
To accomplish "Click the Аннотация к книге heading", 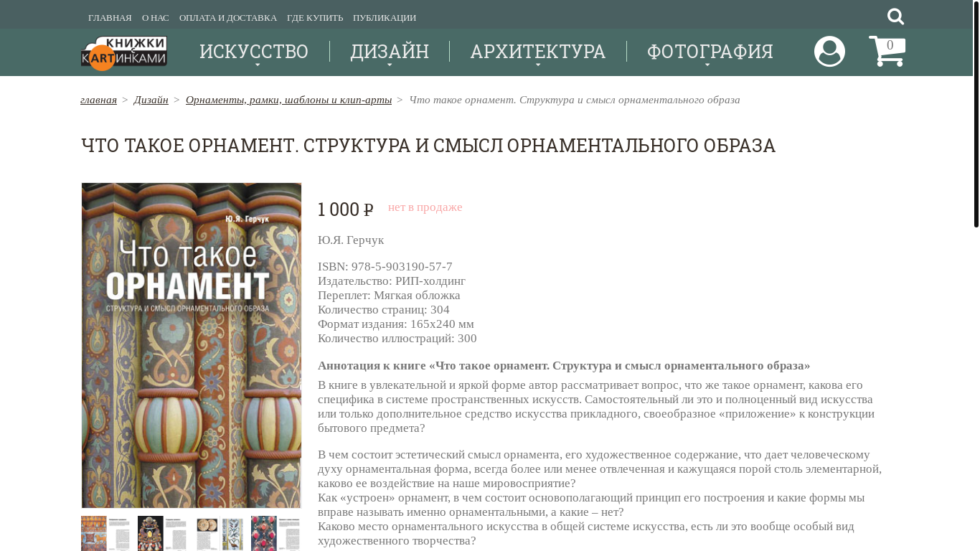I will [564, 366].
